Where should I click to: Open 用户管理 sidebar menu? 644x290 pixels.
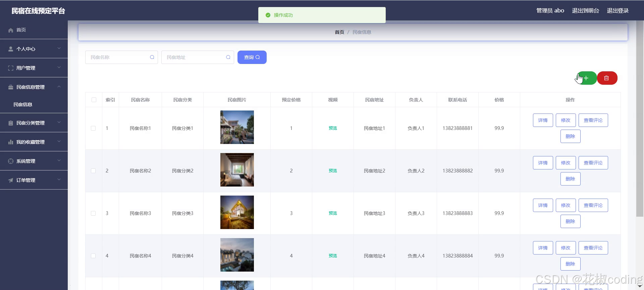pyautogui.click(x=34, y=68)
